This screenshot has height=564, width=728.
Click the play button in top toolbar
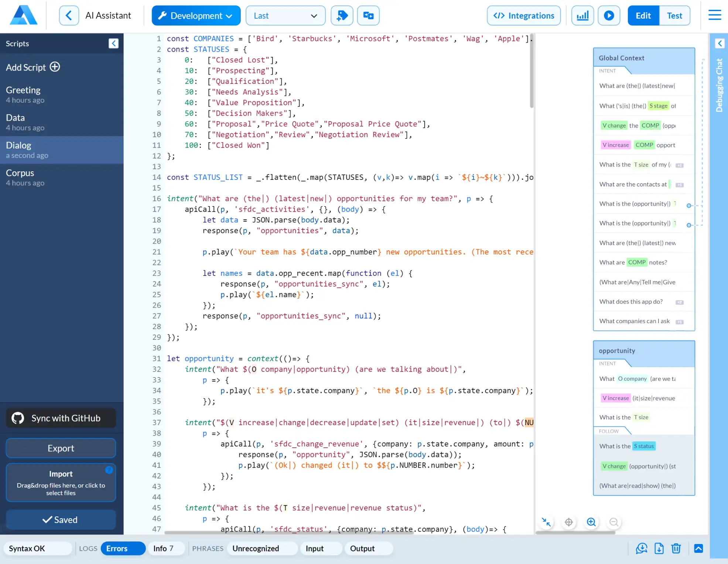click(609, 16)
